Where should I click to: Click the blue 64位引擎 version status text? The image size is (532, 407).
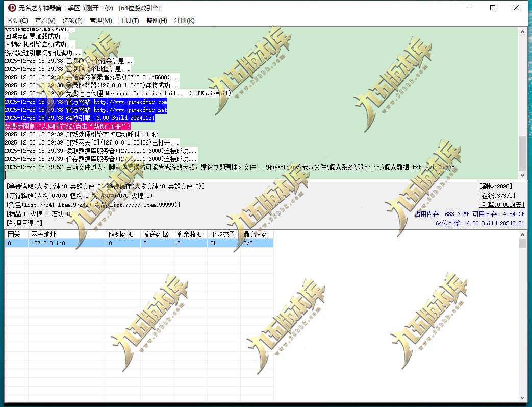click(x=480, y=223)
